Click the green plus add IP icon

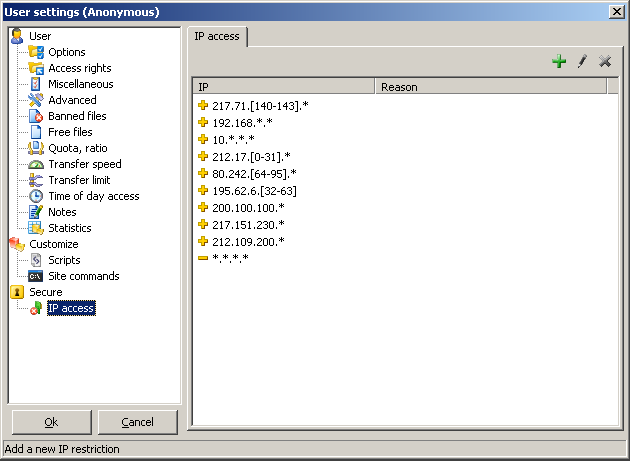(x=559, y=62)
